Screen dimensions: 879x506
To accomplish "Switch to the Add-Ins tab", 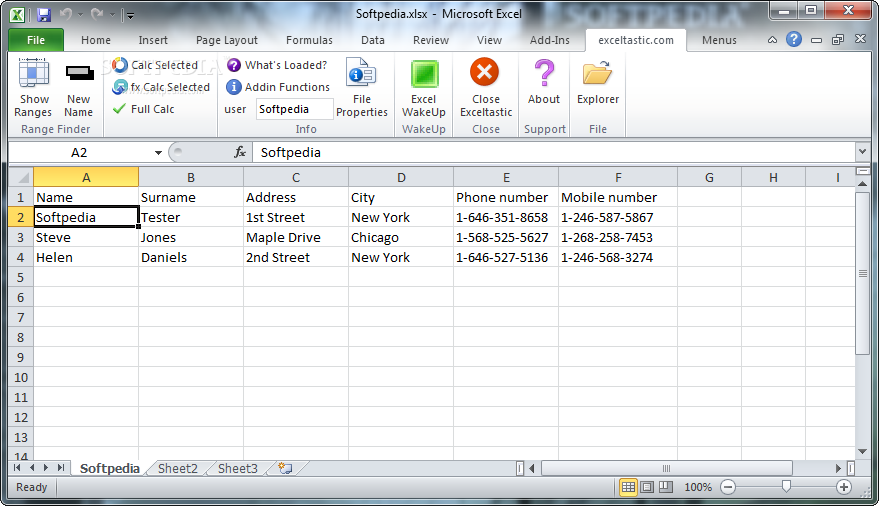I will tap(549, 40).
